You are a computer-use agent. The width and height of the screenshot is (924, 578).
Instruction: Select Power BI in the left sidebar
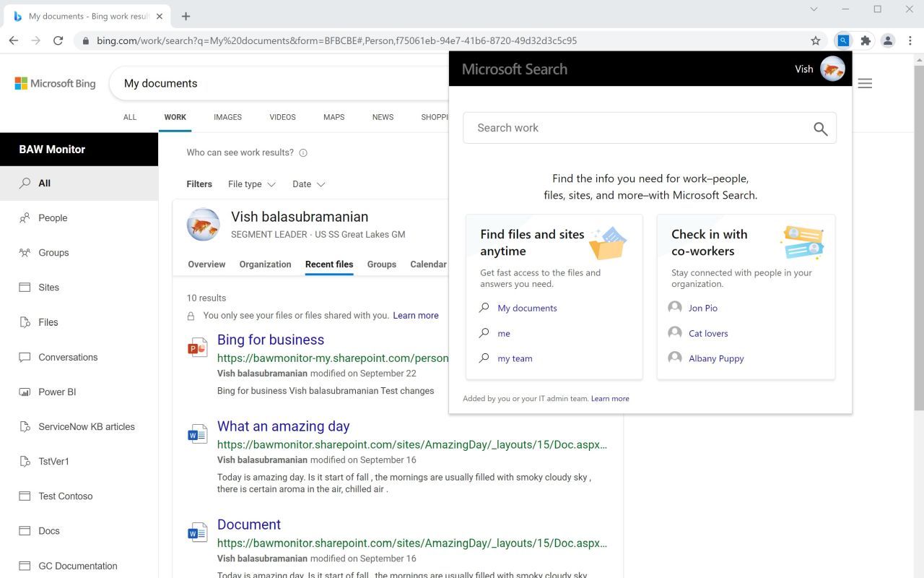pos(79,392)
